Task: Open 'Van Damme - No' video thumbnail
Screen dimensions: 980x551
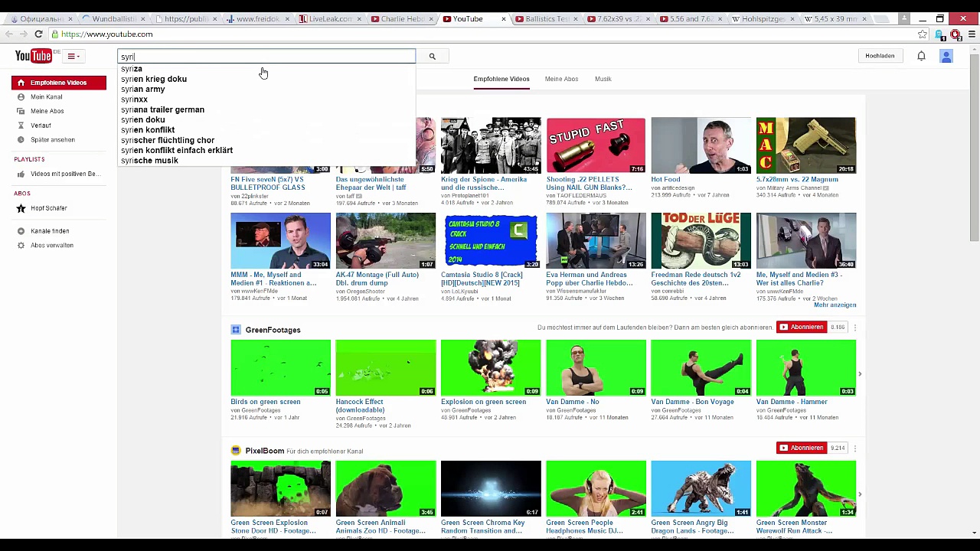Action: (x=596, y=368)
